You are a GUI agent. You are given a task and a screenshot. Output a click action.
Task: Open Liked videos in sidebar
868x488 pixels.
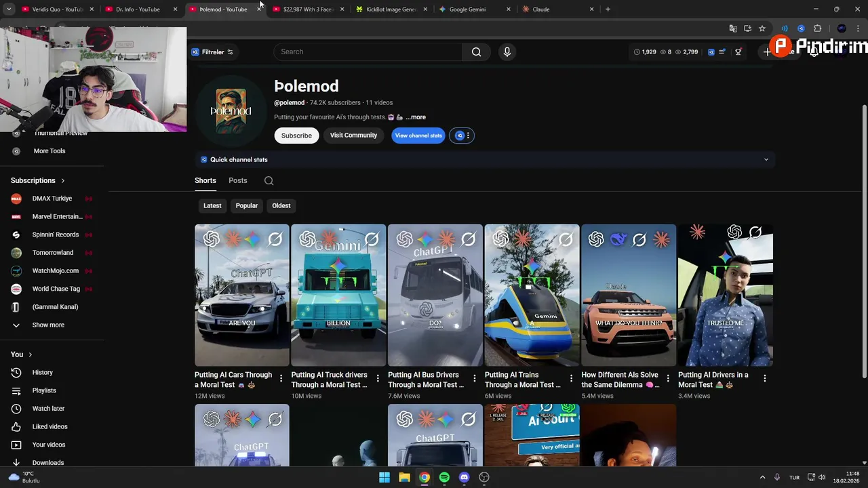(50, 426)
